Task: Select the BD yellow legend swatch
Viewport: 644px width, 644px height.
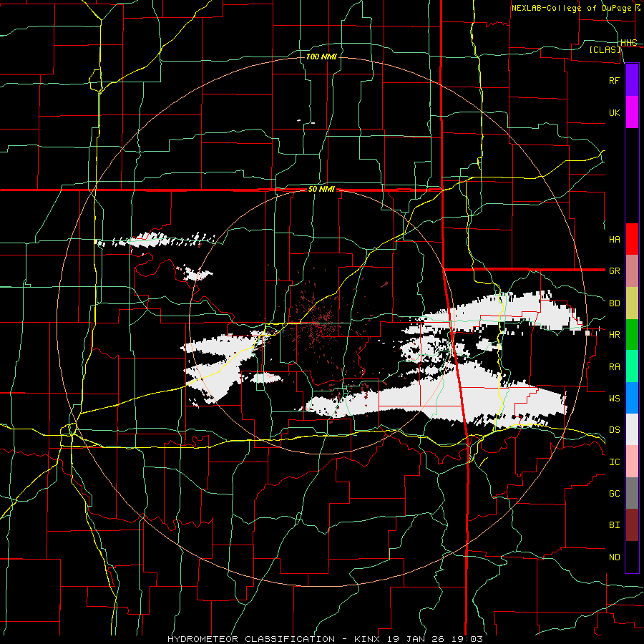Action: click(x=632, y=303)
